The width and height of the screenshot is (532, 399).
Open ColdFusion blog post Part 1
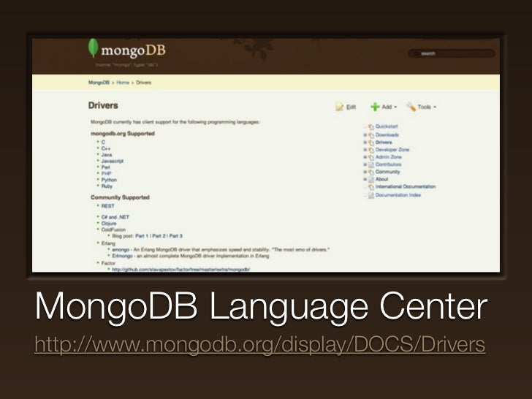[x=142, y=236]
